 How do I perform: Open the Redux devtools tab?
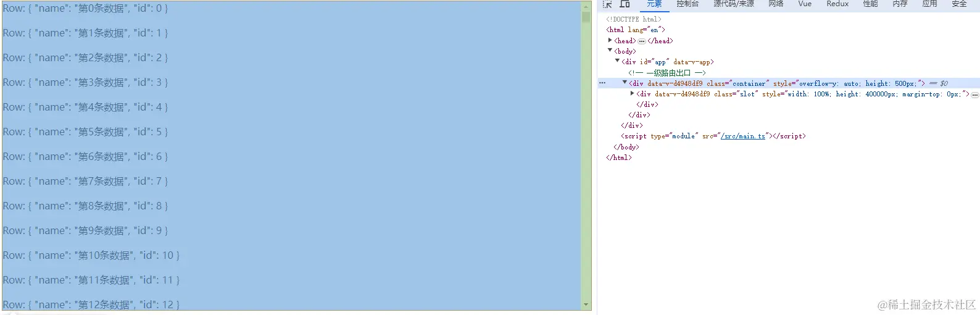pos(837,4)
